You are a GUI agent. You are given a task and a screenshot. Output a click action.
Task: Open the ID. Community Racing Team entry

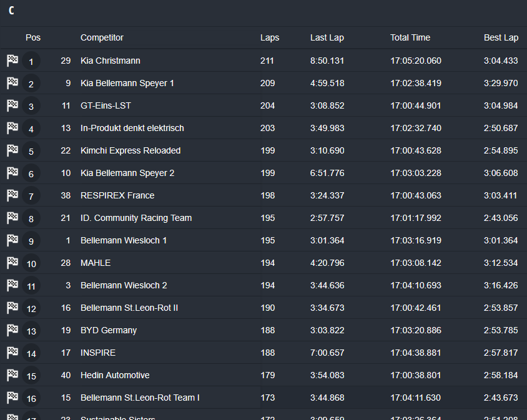coord(136,218)
